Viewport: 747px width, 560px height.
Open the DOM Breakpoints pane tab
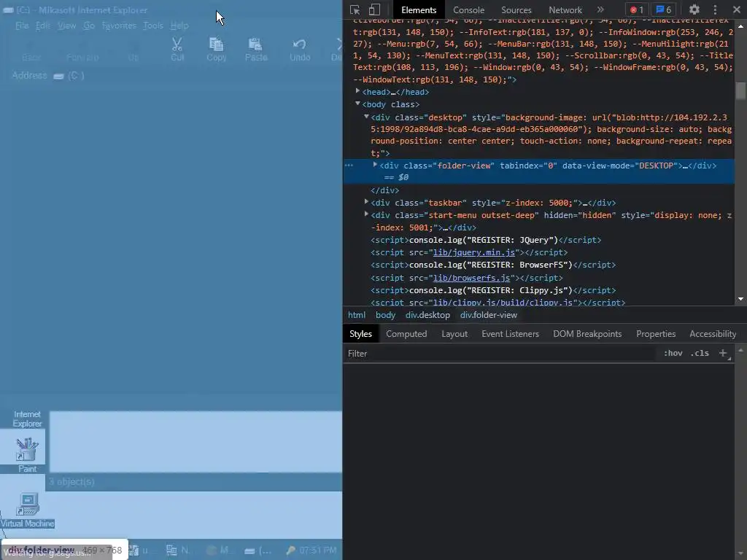click(x=587, y=334)
